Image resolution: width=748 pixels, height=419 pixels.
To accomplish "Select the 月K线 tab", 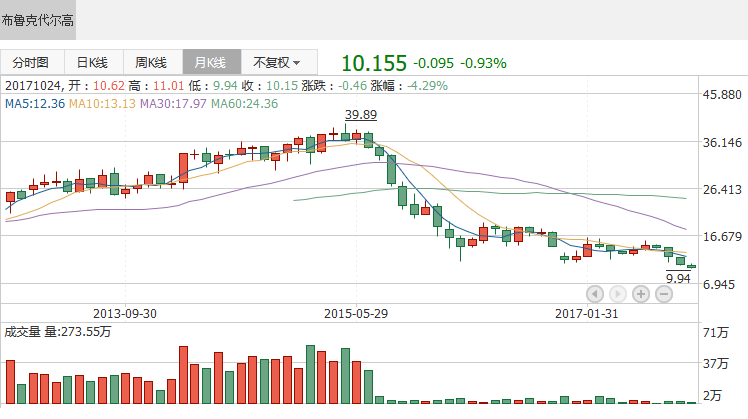I will [x=212, y=63].
